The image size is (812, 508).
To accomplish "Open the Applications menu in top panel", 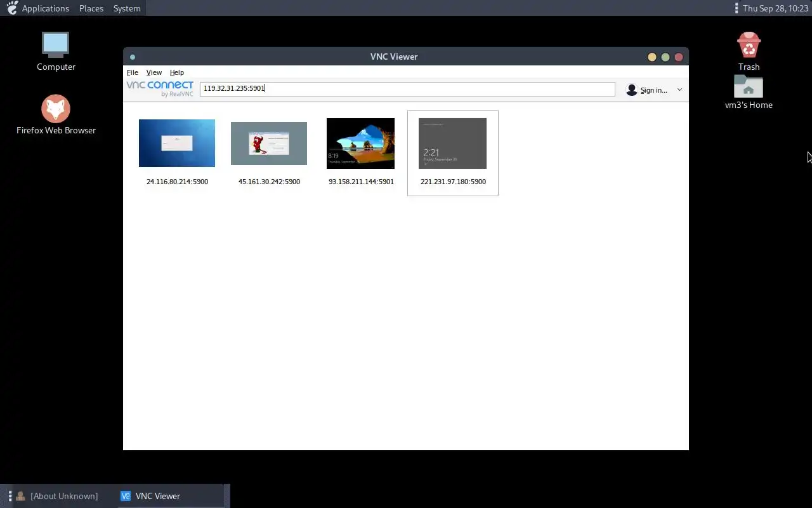I will 46,8.
